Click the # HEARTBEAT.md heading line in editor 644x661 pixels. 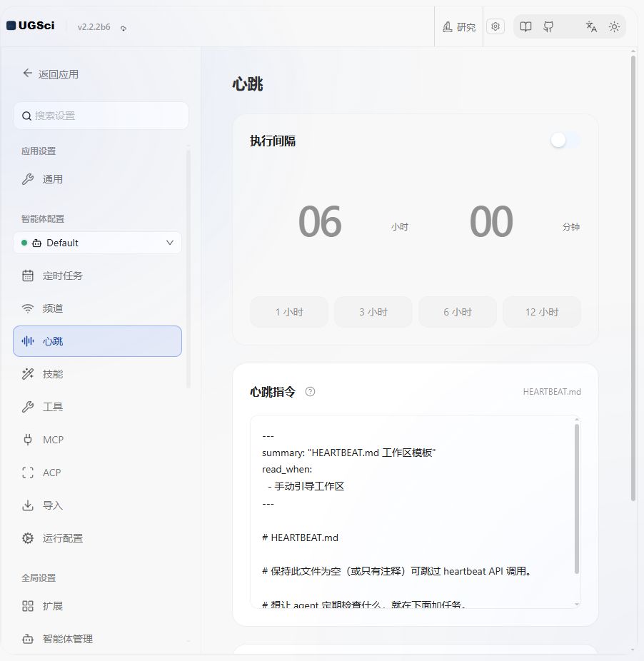(x=300, y=538)
